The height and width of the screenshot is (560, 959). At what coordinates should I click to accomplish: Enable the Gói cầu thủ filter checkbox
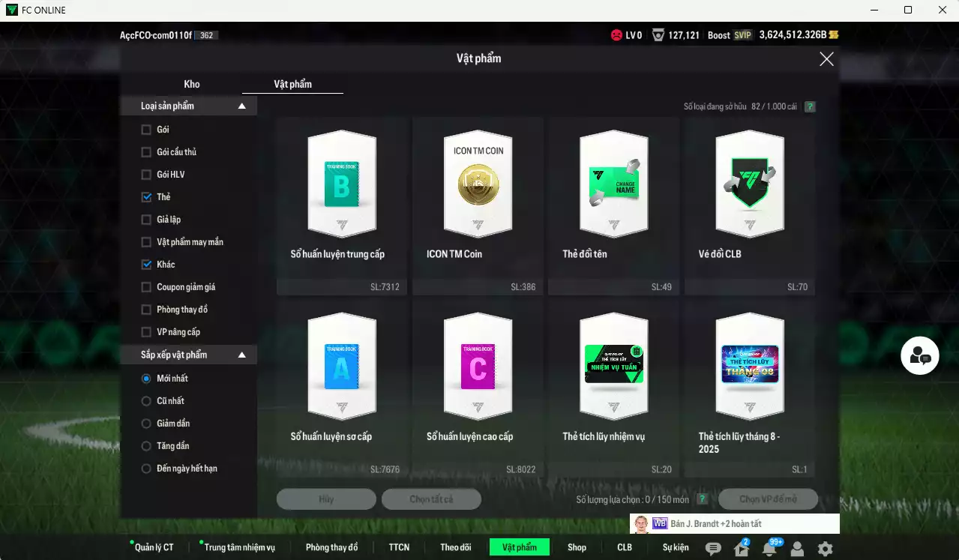(x=147, y=152)
